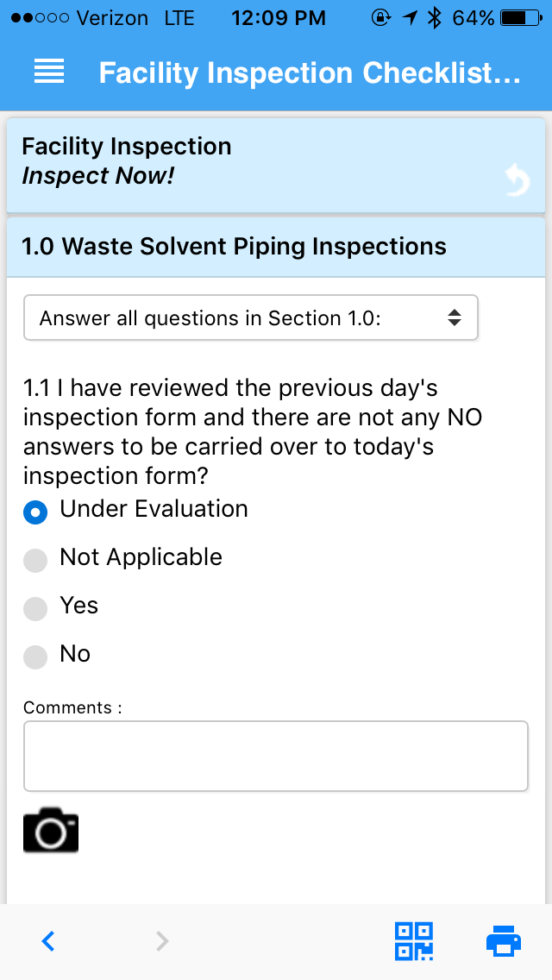Select the Under Evaluation option

point(35,512)
